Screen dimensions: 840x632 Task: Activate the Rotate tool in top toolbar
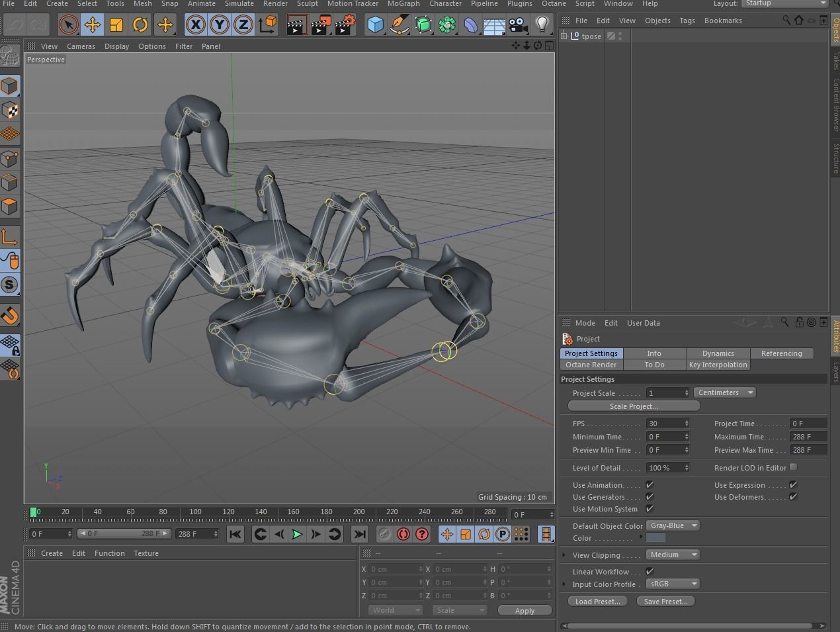(x=140, y=25)
